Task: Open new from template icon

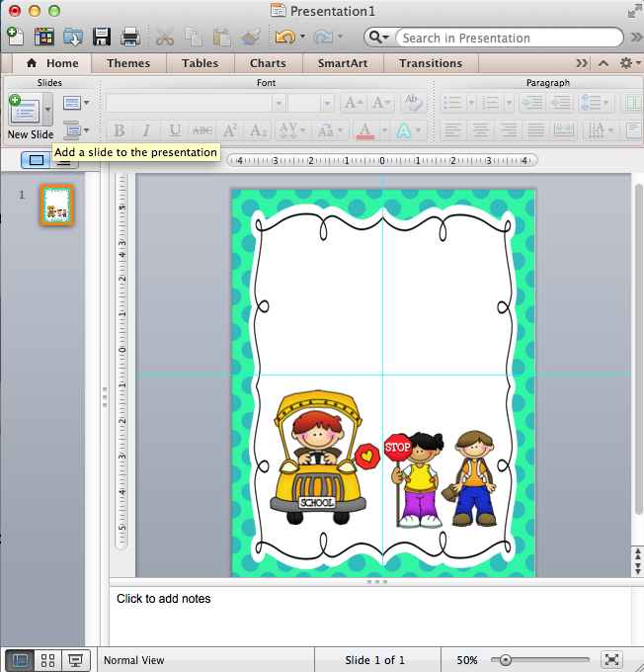Action: (x=44, y=37)
